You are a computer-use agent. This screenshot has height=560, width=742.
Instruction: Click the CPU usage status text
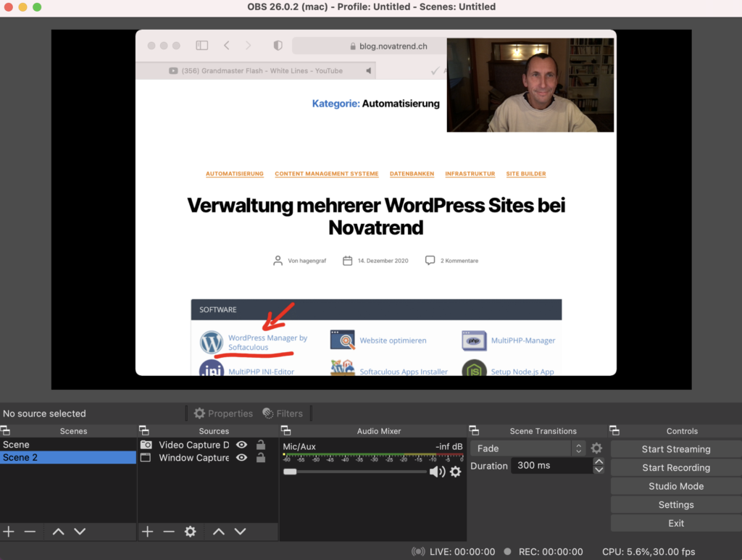click(x=649, y=551)
